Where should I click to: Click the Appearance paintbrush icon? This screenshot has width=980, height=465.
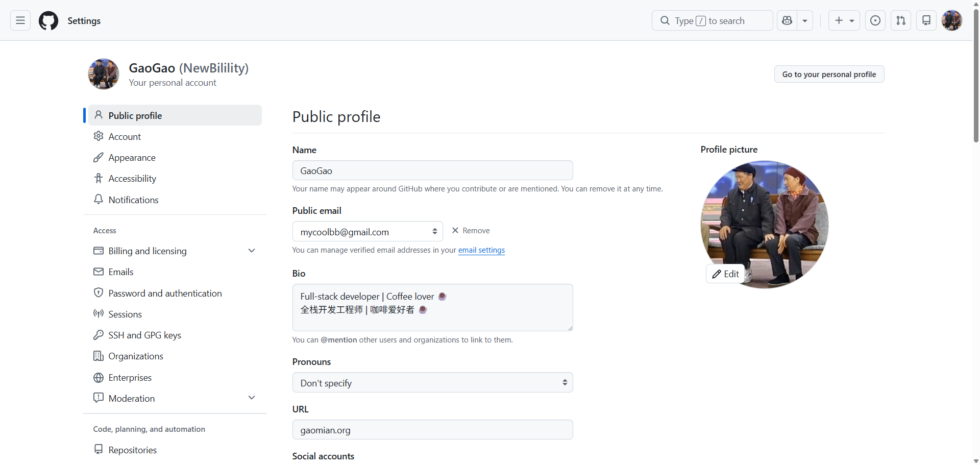(x=99, y=157)
